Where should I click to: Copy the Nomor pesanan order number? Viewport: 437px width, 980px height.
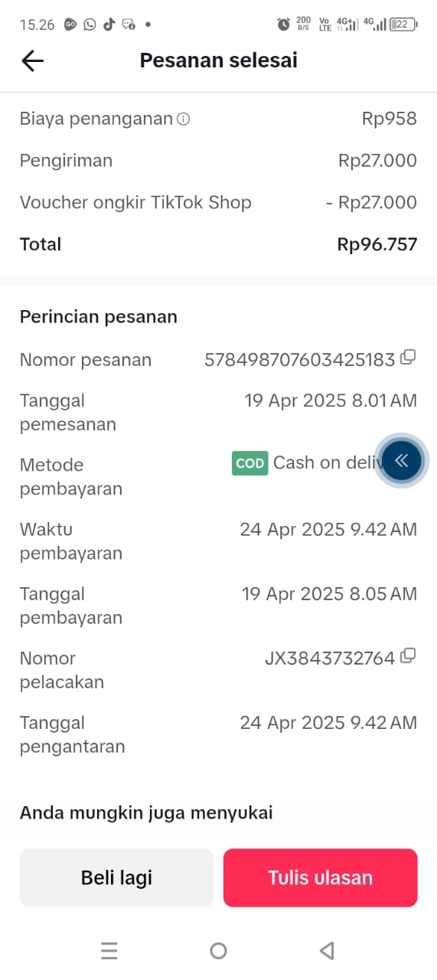[x=409, y=357]
